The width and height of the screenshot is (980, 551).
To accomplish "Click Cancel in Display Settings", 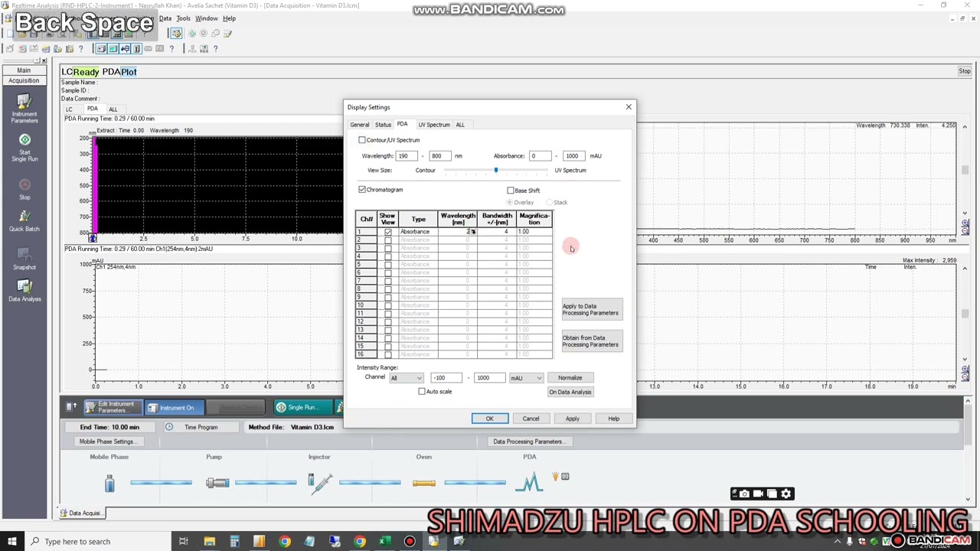I will click(531, 419).
